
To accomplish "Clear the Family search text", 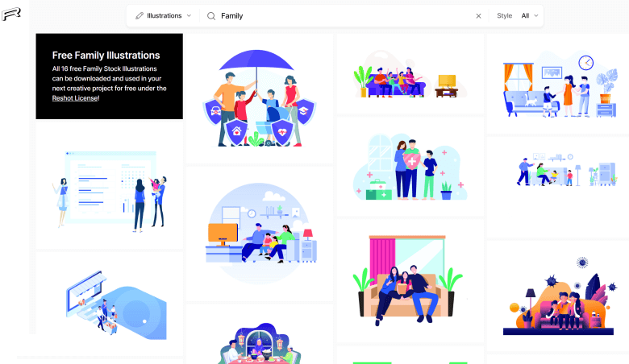I will (x=478, y=16).
